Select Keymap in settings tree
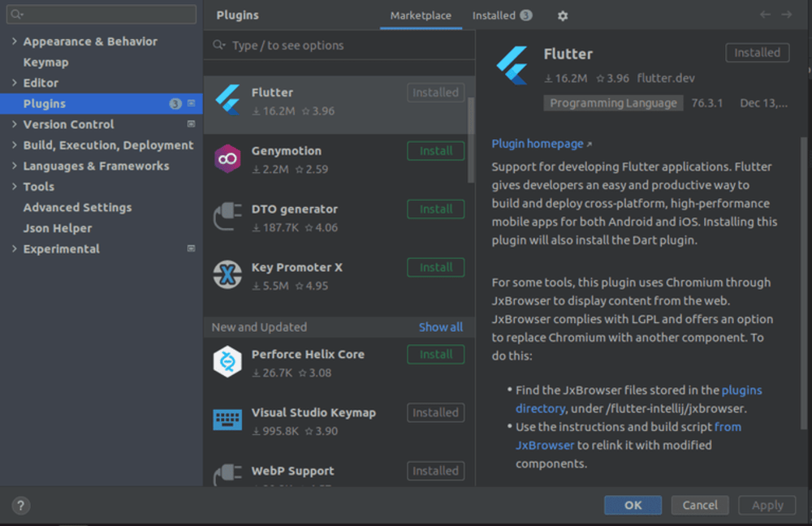The image size is (812, 526). click(45, 63)
